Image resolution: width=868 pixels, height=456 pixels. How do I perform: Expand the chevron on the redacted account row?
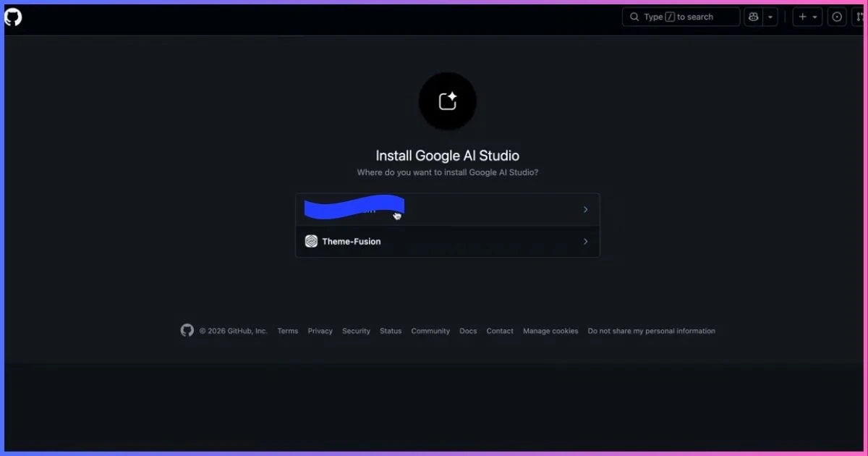(585, 209)
